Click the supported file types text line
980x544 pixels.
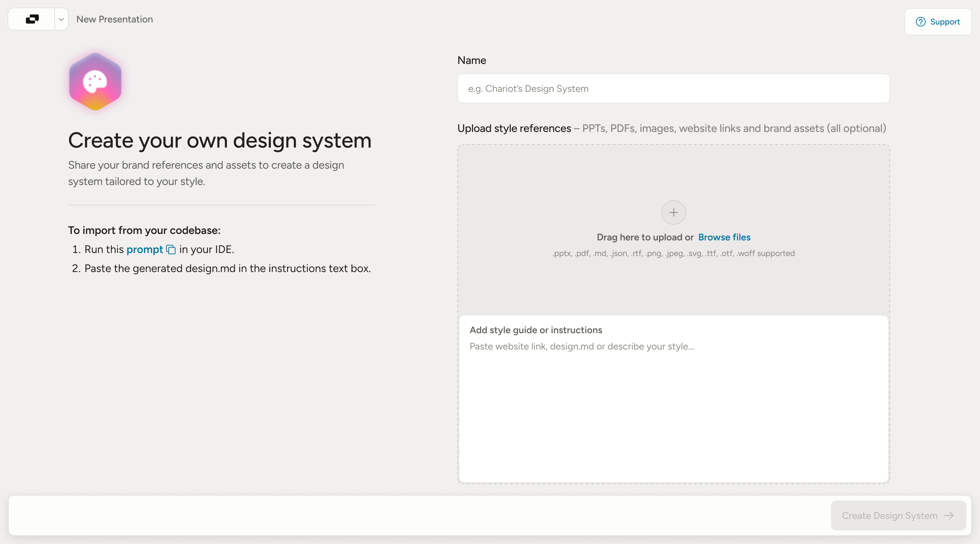point(673,253)
